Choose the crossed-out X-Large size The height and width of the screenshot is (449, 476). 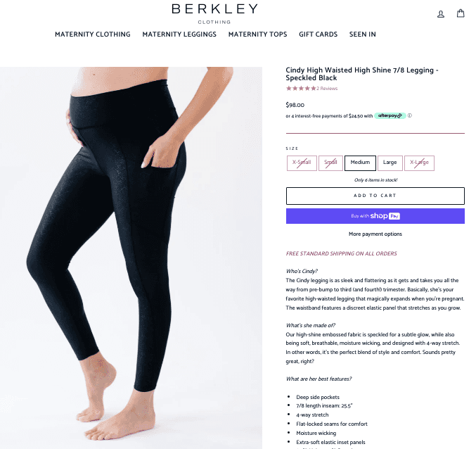click(419, 163)
